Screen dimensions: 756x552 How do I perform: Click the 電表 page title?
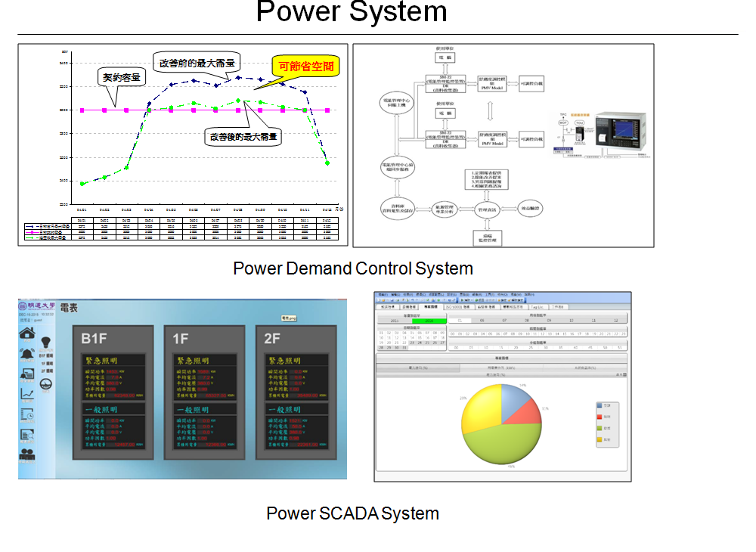click(x=69, y=308)
